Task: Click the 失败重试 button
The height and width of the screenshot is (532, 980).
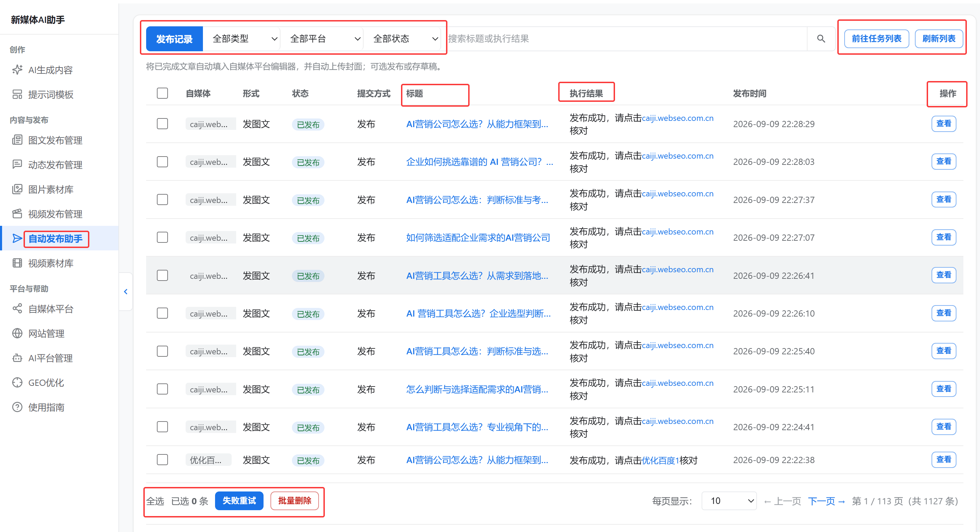Action: (x=239, y=500)
